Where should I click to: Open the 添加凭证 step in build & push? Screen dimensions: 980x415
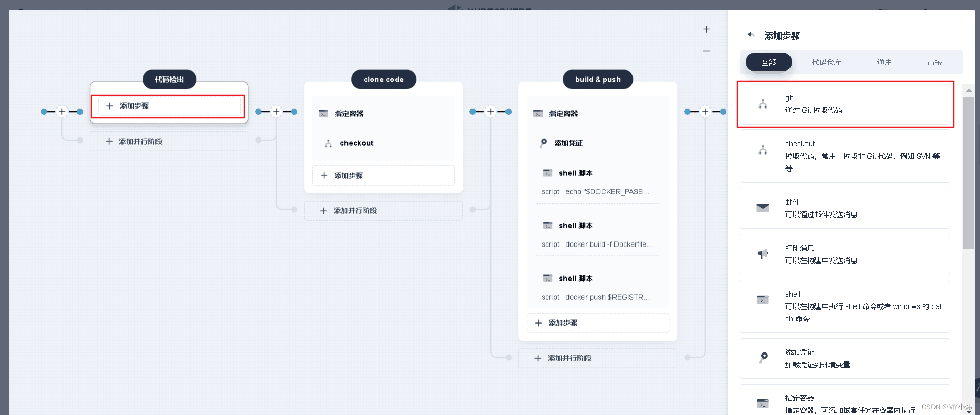(x=598, y=143)
